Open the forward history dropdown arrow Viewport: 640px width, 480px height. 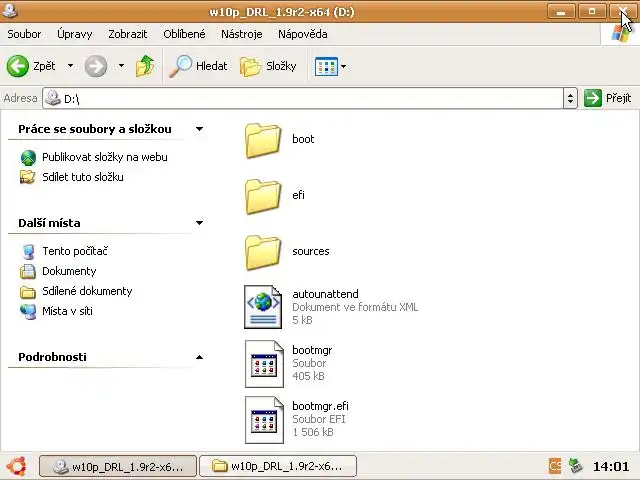tap(121, 65)
